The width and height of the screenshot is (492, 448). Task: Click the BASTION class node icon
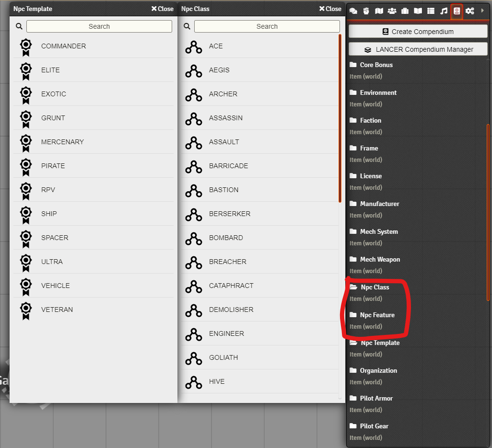click(x=194, y=191)
